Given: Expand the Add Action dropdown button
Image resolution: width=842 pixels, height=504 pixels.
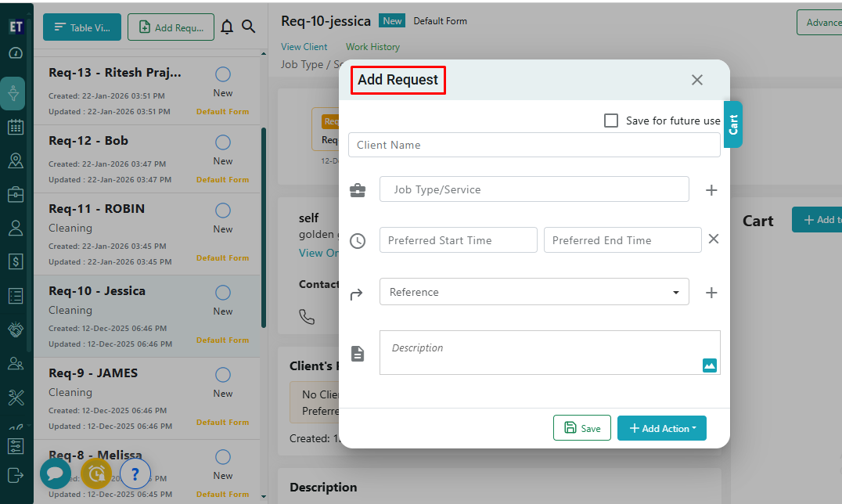Looking at the screenshot, I should (661, 428).
